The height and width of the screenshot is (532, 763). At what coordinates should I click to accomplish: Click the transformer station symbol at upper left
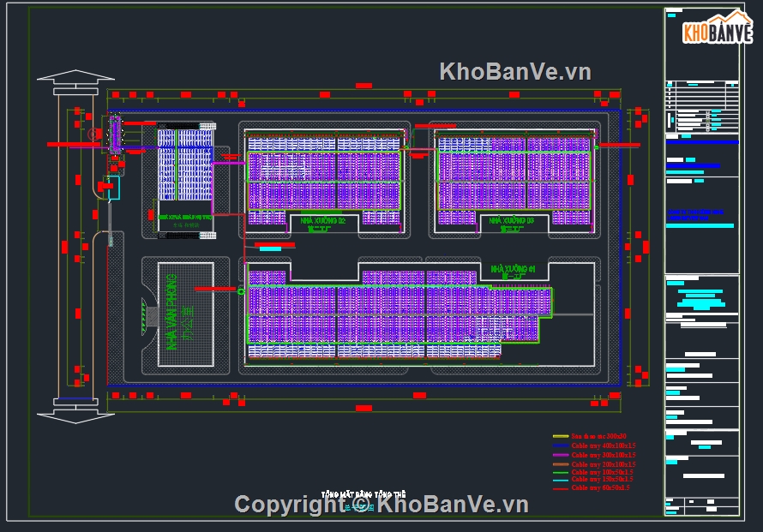pos(114,133)
